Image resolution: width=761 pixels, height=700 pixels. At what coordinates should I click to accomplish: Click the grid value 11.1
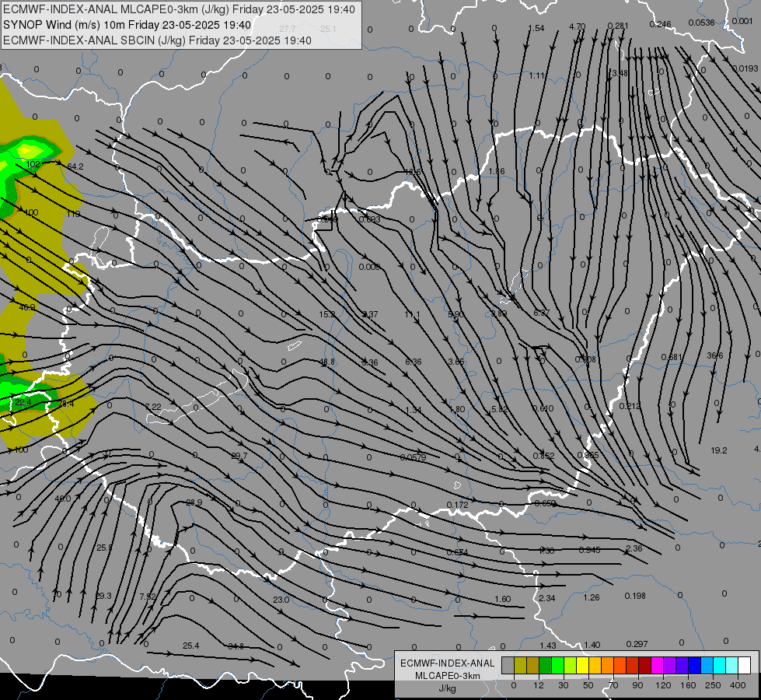point(412,314)
